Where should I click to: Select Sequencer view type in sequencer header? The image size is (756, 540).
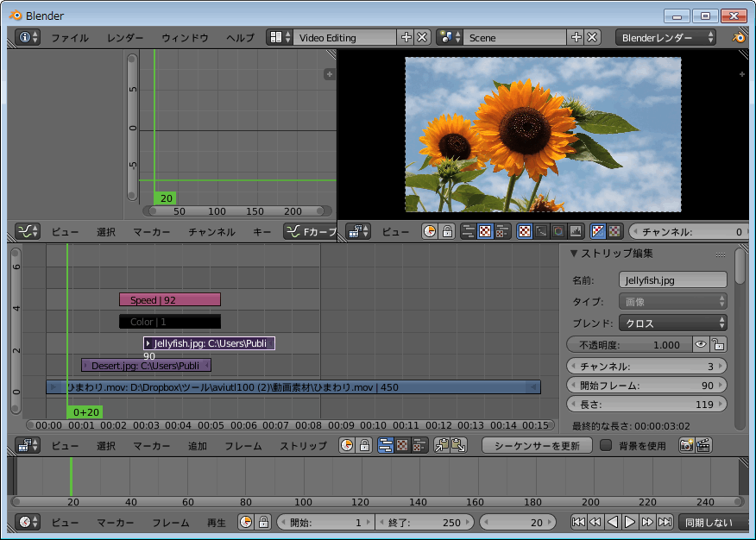[x=385, y=445]
